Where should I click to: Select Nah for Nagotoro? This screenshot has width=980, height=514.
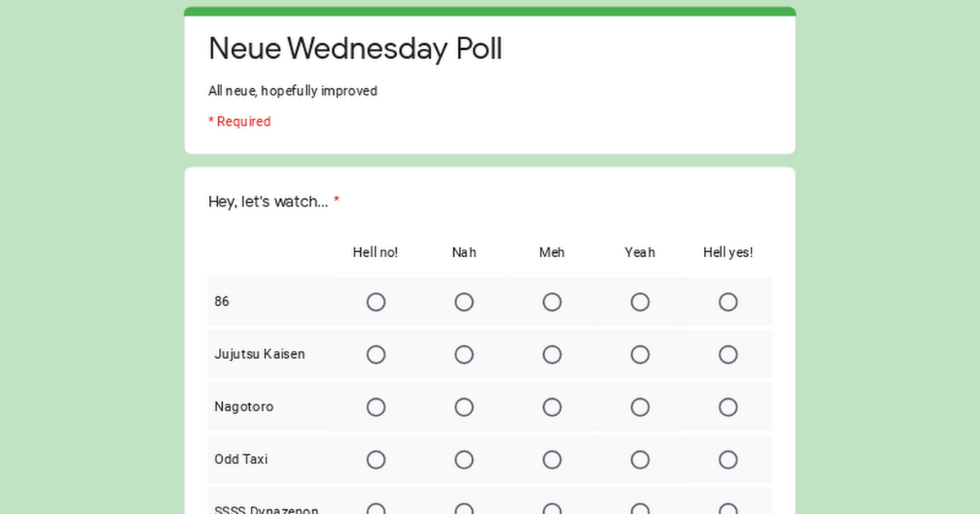click(x=464, y=407)
